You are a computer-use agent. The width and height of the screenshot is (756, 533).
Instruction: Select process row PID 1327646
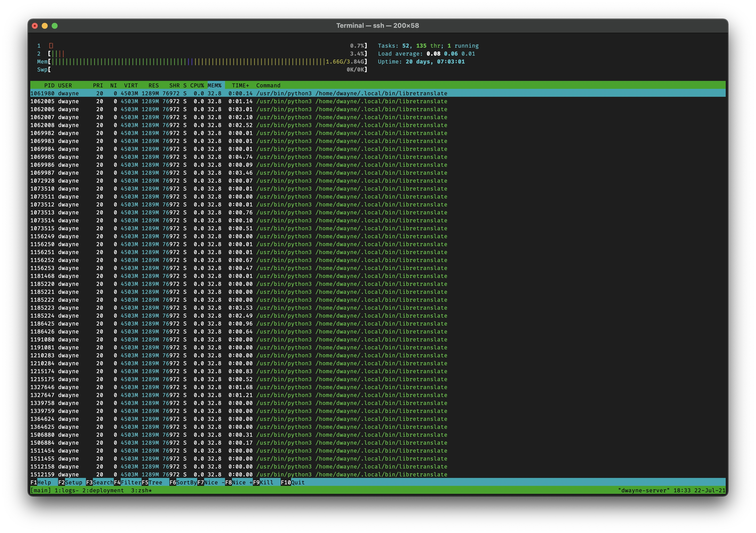pyautogui.click(x=378, y=387)
